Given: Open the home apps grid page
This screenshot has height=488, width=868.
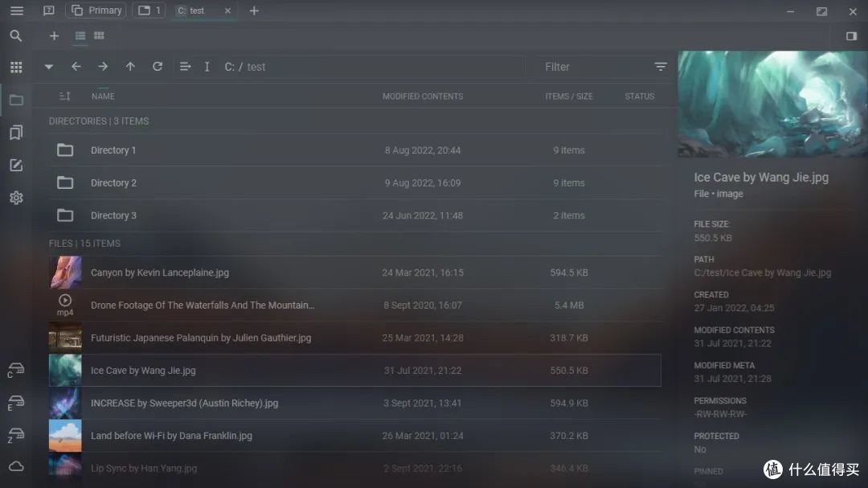Looking at the screenshot, I should [16, 67].
